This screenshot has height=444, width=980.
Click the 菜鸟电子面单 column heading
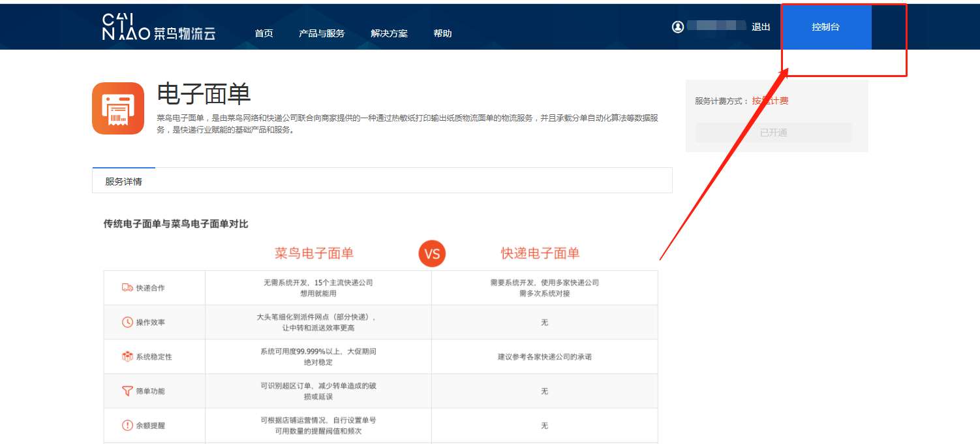pos(314,253)
